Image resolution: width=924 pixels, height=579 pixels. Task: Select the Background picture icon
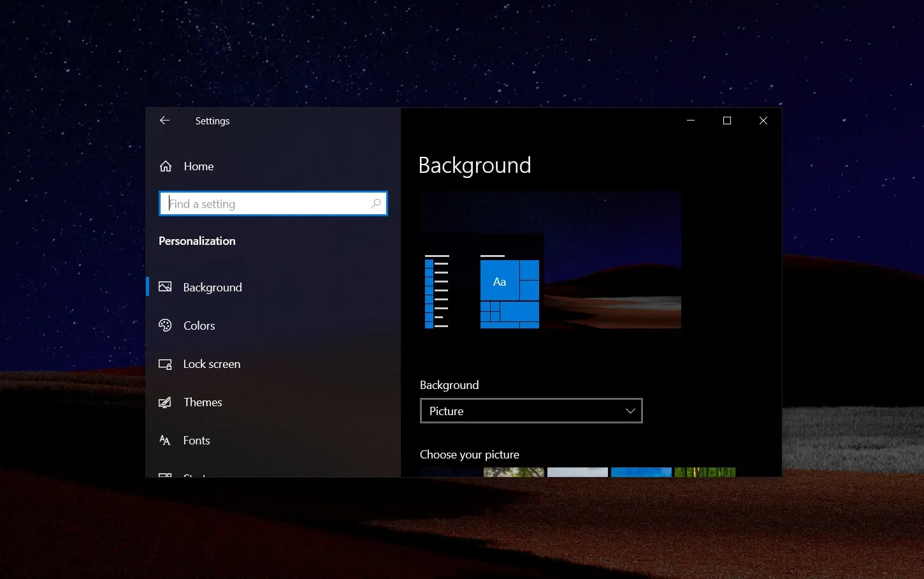(x=165, y=287)
